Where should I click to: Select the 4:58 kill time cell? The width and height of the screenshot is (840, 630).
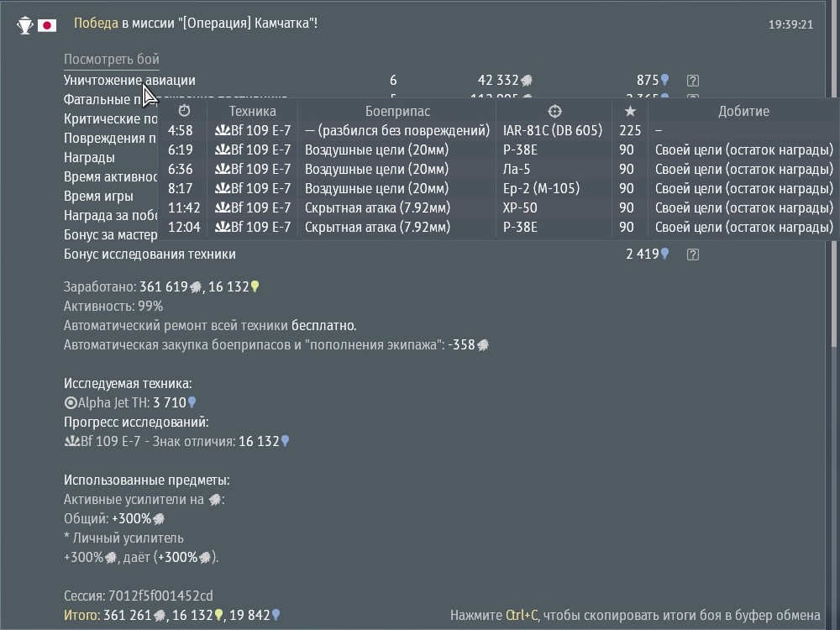coord(180,130)
